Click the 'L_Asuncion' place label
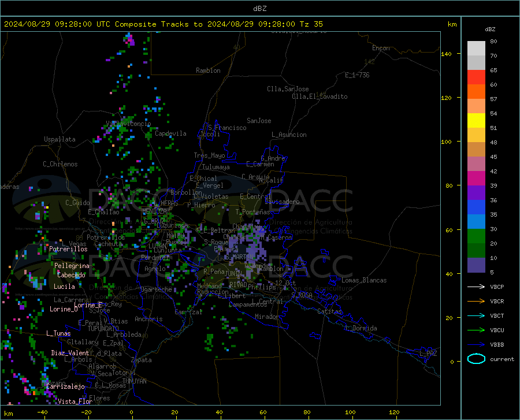 point(289,135)
